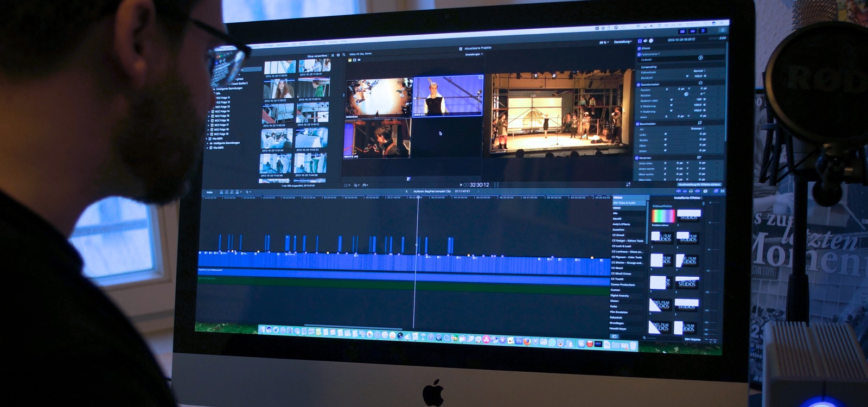Click the append clip edit icon
The image size is (868, 407).
coord(232,192)
